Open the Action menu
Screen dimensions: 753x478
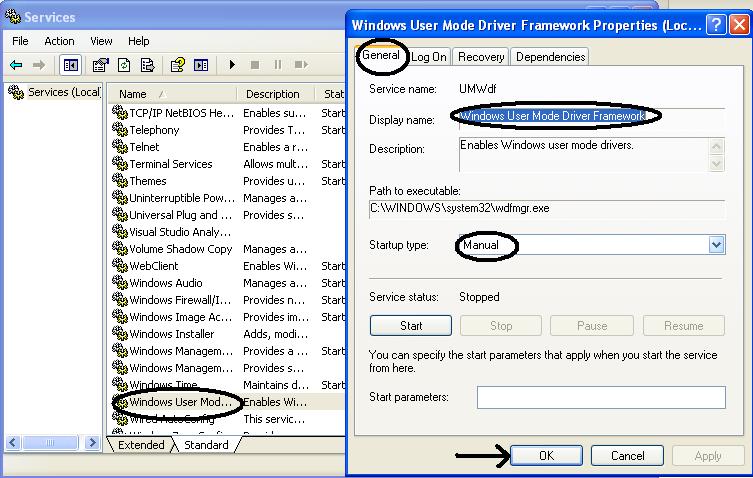click(59, 41)
